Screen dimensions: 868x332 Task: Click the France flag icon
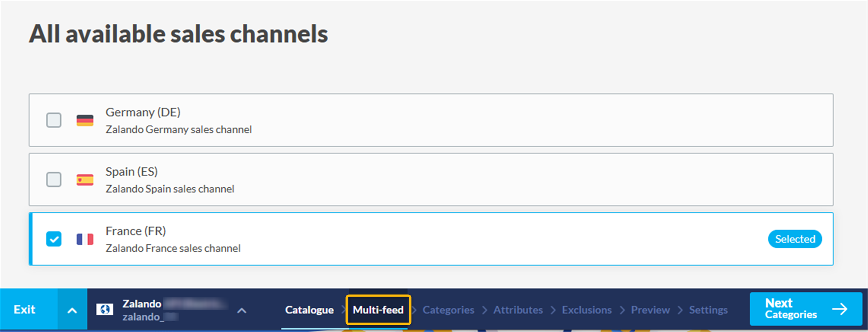pyautogui.click(x=84, y=239)
